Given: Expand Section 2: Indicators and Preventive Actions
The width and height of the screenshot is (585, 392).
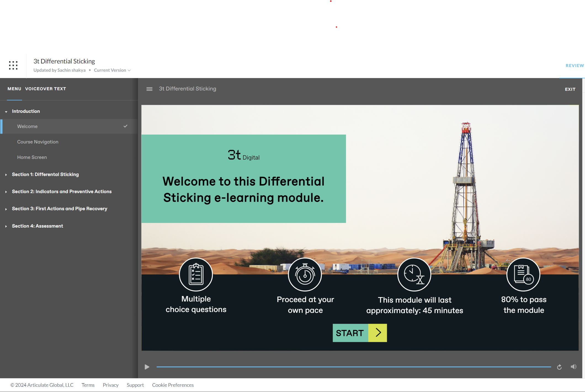Looking at the screenshot, I should 6,192.
